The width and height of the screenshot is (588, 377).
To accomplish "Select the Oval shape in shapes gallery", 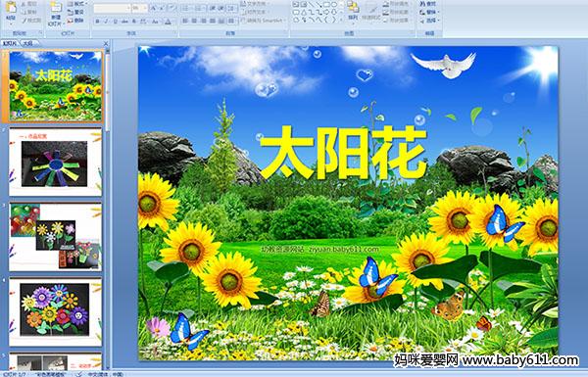I will coord(334,5).
